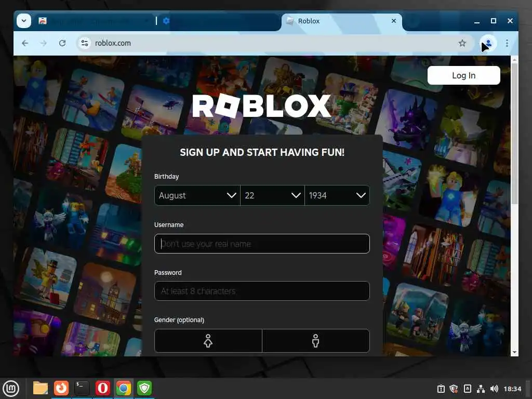The width and height of the screenshot is (532, 399).
Task: Focus the Username input field
Action: click(262, 244)
